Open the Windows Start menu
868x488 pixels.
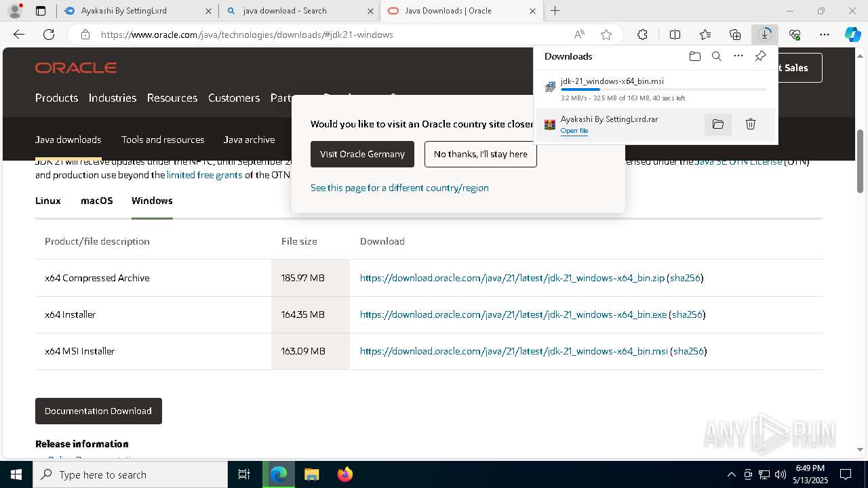click(16, 474)
